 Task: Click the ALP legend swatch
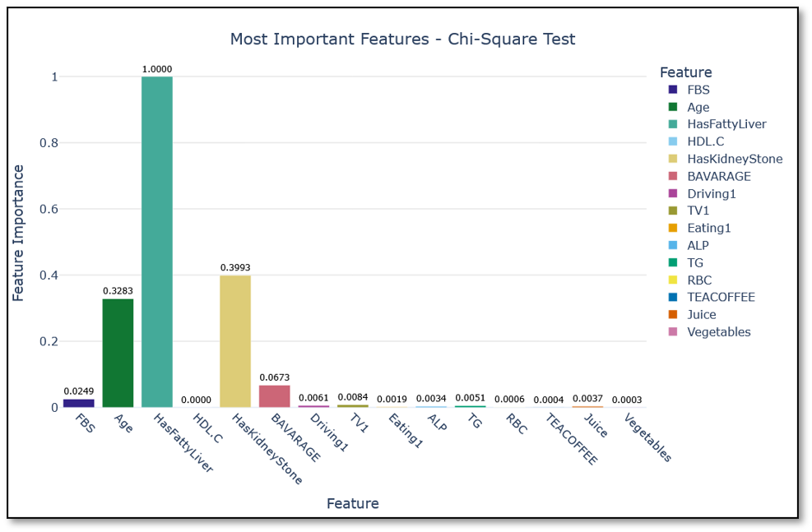pyautogui.click(x=672, y=245)
